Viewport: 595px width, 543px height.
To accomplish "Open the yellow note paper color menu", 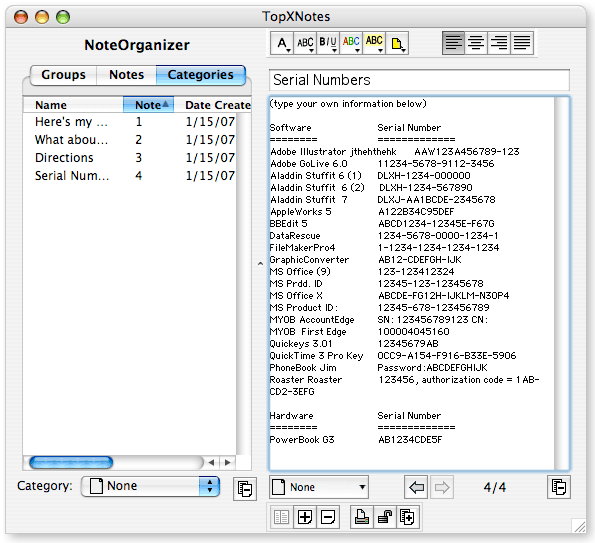I will click(397, 43).
